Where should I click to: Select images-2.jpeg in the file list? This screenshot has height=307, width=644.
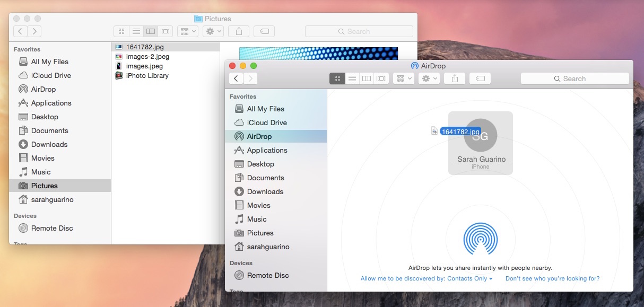(147, 57)
